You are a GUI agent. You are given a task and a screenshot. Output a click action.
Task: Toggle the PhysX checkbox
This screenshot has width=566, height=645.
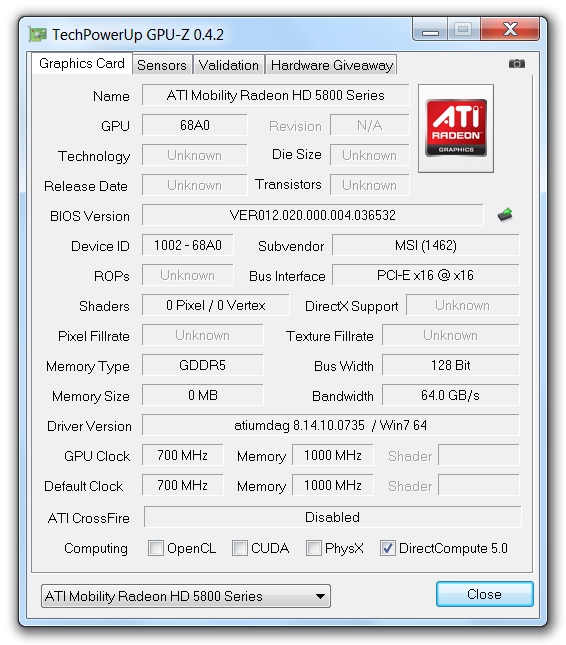click(314, 548)
